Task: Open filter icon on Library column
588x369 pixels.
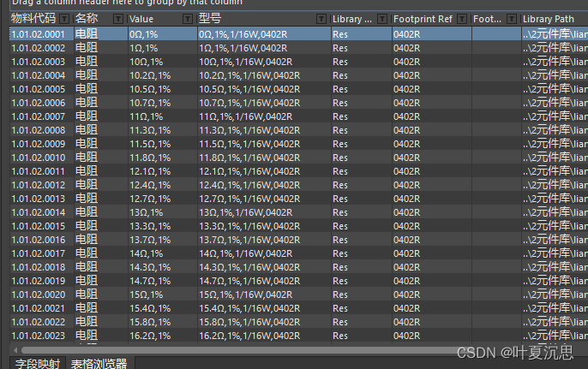Action: tap(382, 19)
